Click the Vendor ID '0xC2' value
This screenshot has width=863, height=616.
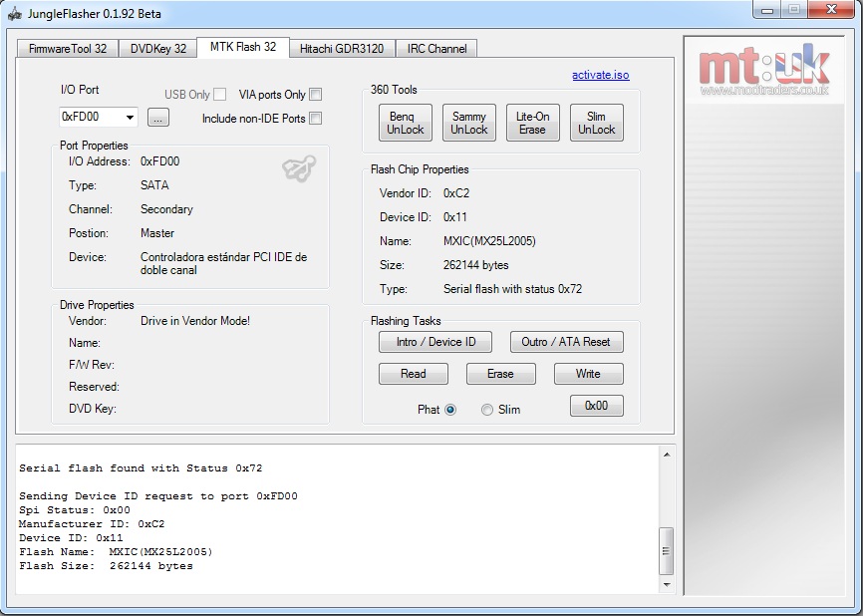tap(456, 193)
